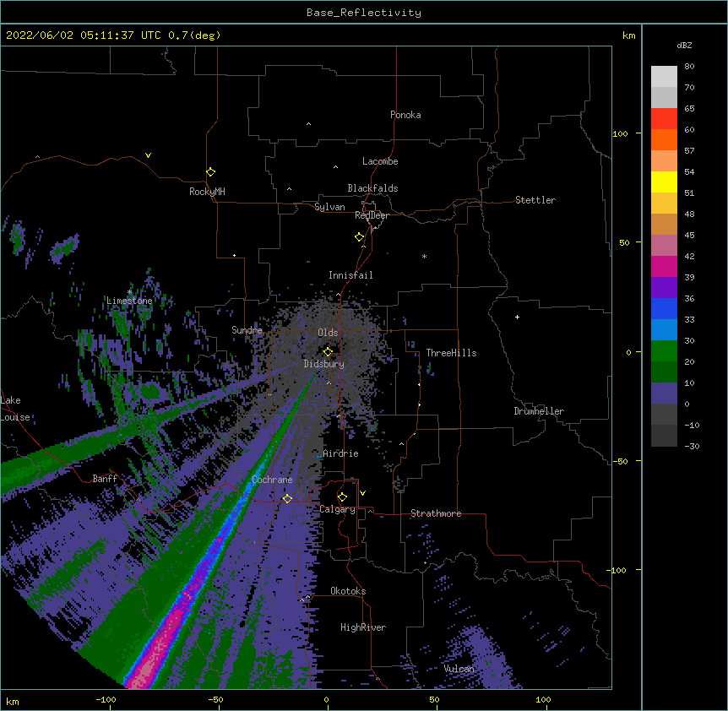
Task: Click yellow station marker near RockyMH
Action: tap(210, 171)
